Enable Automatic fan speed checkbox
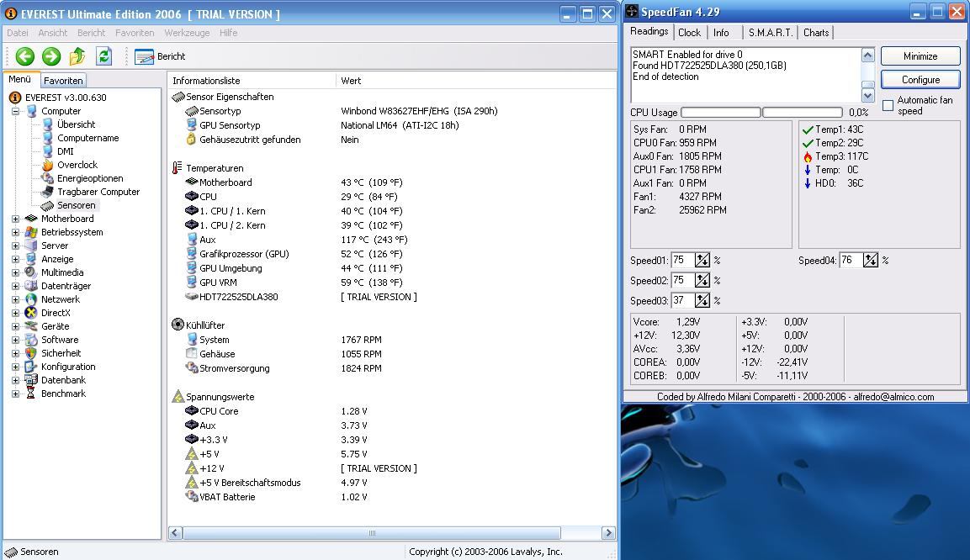970x560 pixels. 888,105
